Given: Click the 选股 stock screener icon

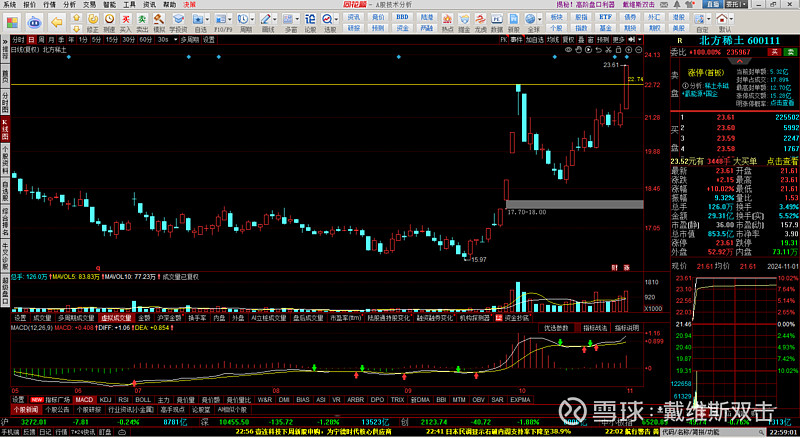Looking at the screenshot, I should tap(327, 19).
